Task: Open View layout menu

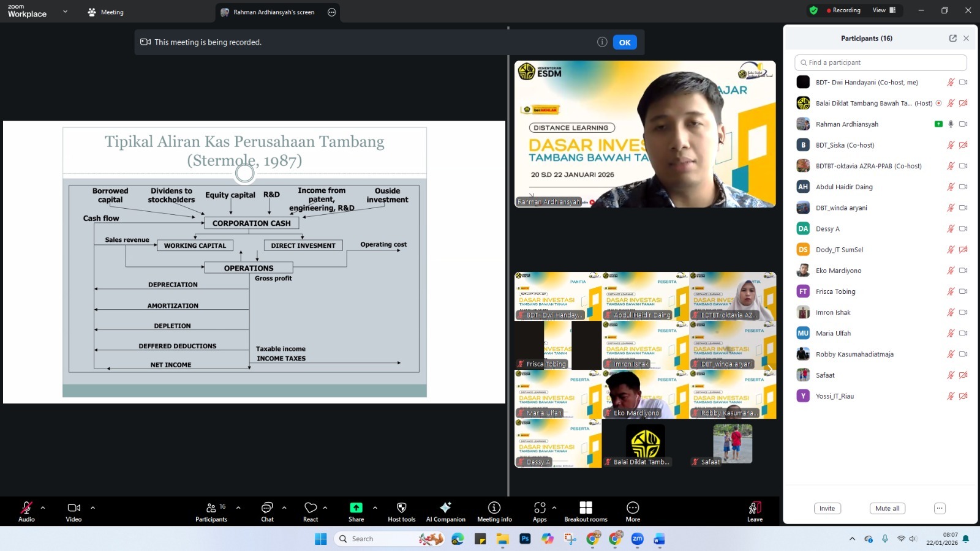Action: [883, 10]
